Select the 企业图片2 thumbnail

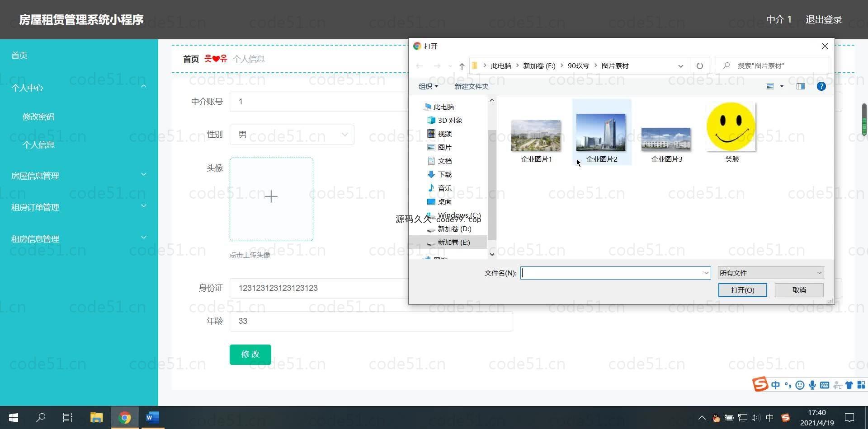(601, 133)
